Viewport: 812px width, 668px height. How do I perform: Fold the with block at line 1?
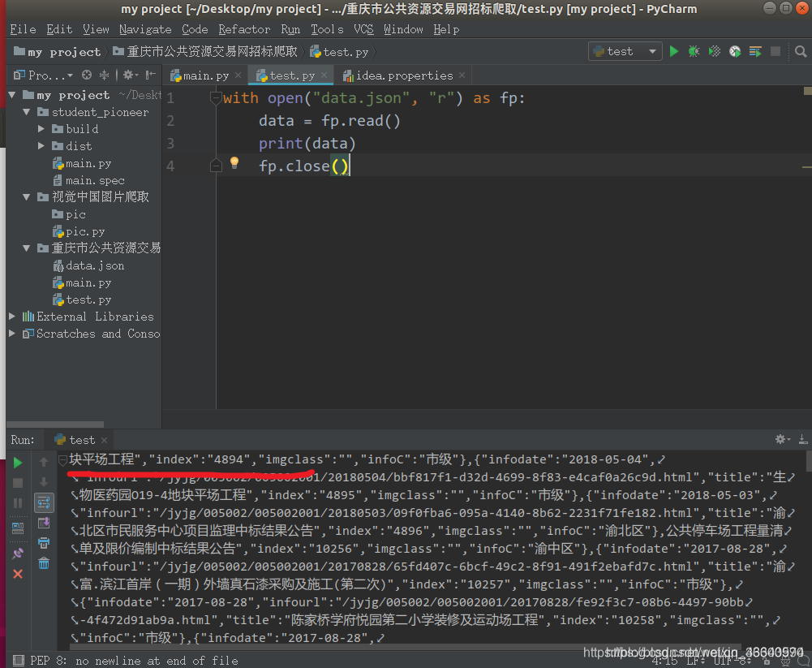click(216, 97)
